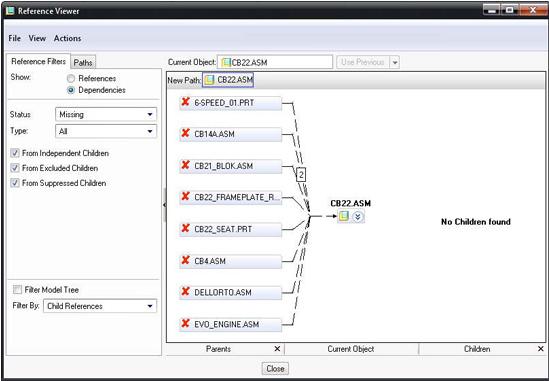Open the Type dropdown showing All
The width and height of the screenshot is (549, 381).
click(x=106, y=131)
